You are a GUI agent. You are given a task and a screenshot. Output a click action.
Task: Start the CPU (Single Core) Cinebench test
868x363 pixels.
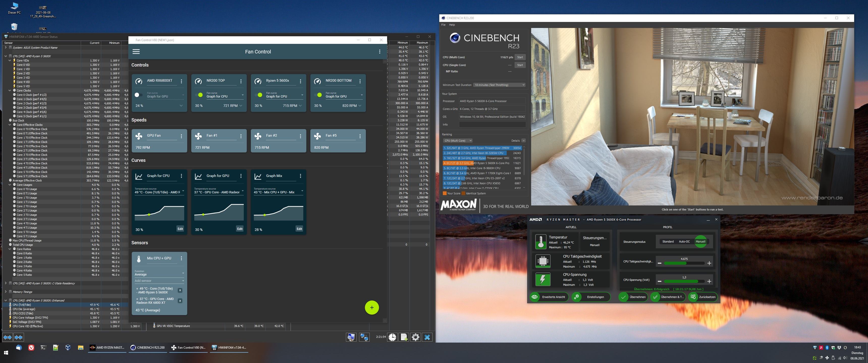[x=520, y=65]
